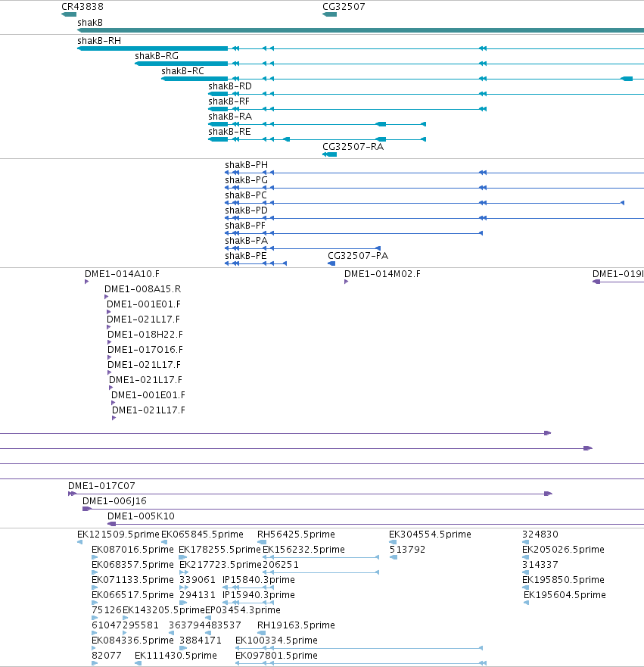Open the DME1-008A15.R feature label
Image resolution: width=644 pixels, height=667 pixels.
[x=142, y=289]
